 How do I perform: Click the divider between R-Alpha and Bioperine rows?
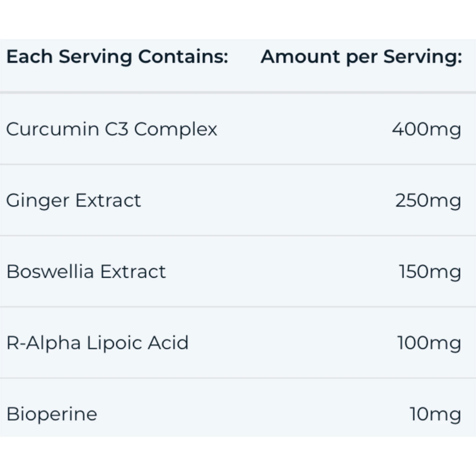coord(238,378)
